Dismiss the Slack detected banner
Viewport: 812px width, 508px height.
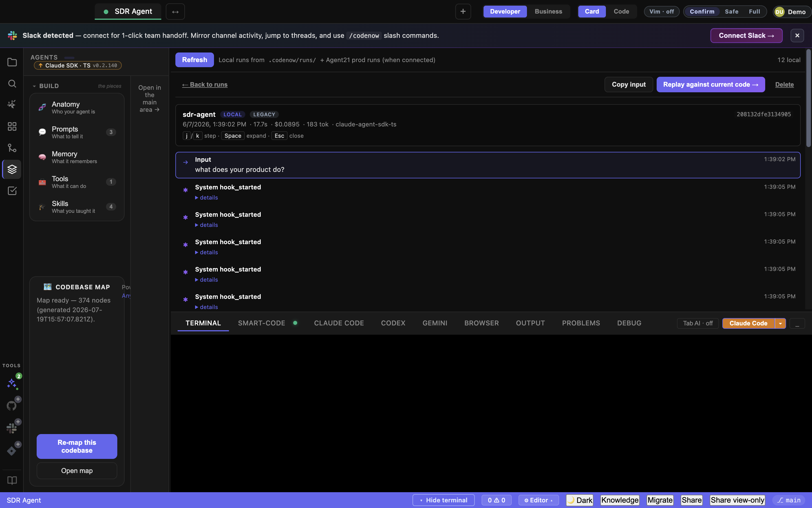click(x=797, y=36)
